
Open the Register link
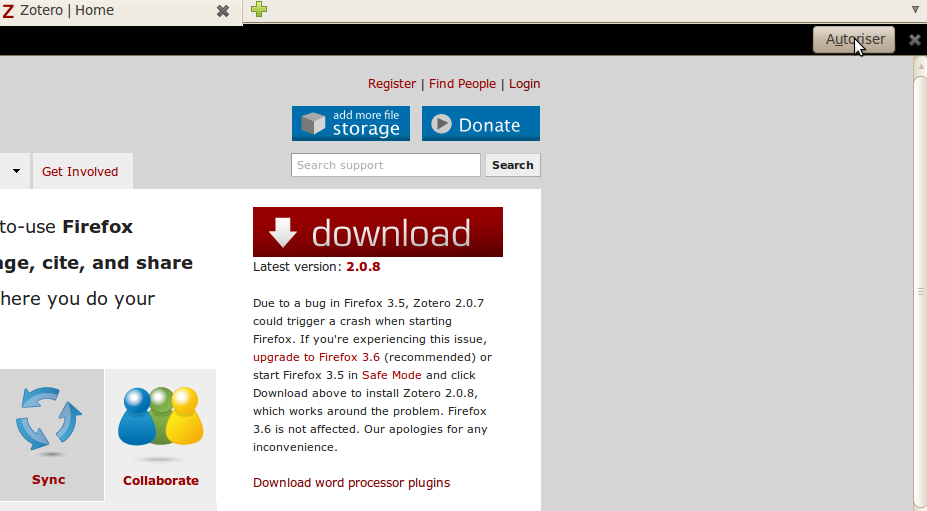point(391,84)
